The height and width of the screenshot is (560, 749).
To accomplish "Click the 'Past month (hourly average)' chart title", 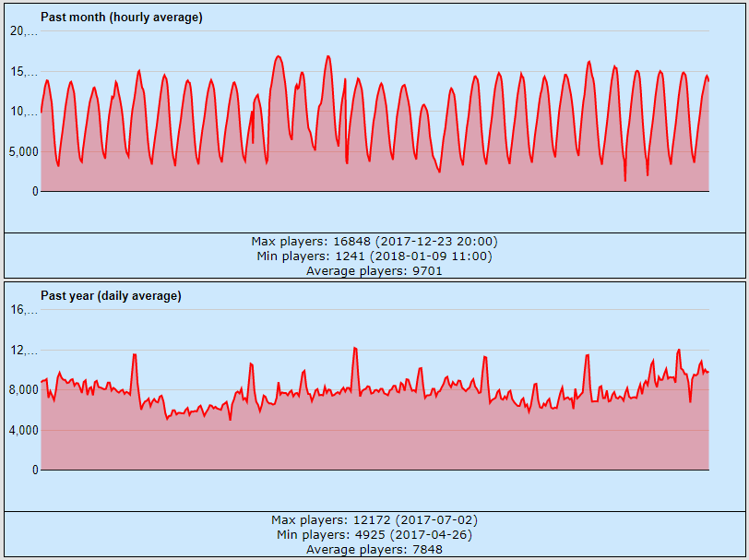I will pos(122,18).
